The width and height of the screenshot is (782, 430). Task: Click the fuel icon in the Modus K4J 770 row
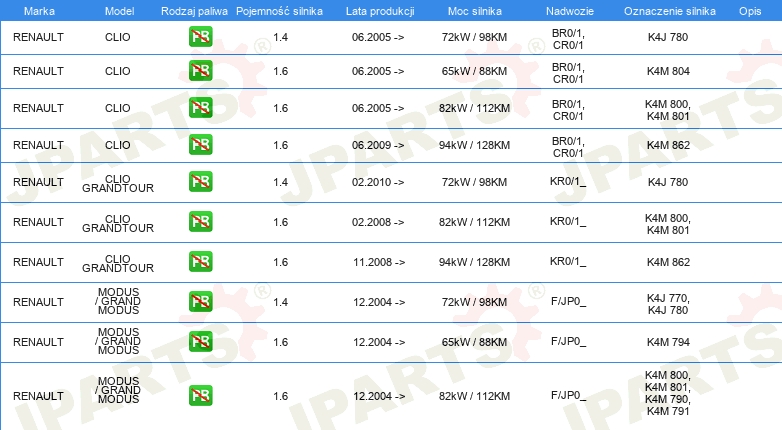200,301
